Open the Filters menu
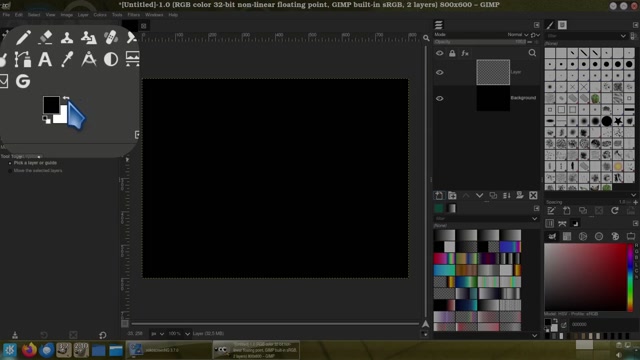640x360 pixels. tap(133, 15)
